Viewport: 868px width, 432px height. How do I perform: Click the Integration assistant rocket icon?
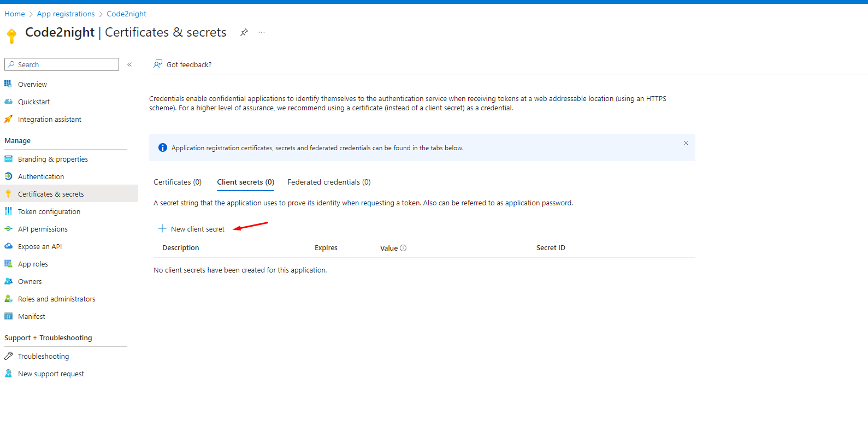(8, 119)
